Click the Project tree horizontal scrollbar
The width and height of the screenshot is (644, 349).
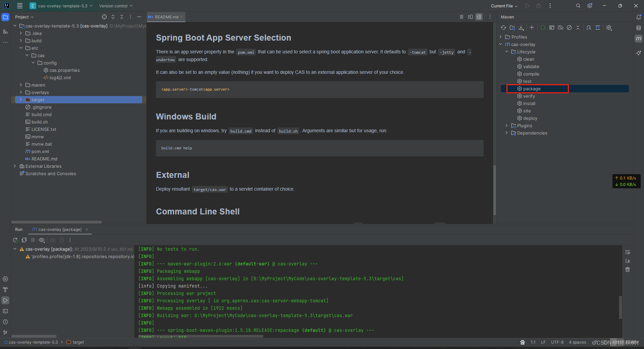[x=56, y=222]
